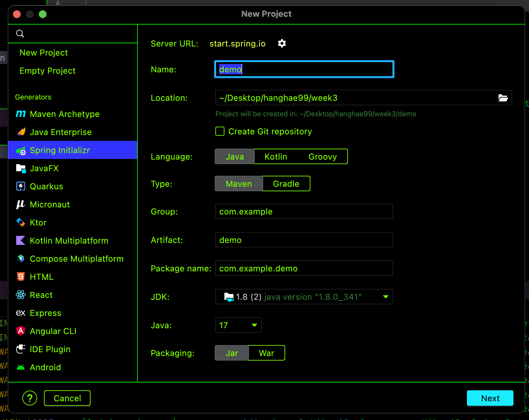This screenshot has width=529, height=420.
Task: Open the JDK version dropdown
Action: (304, 297)
